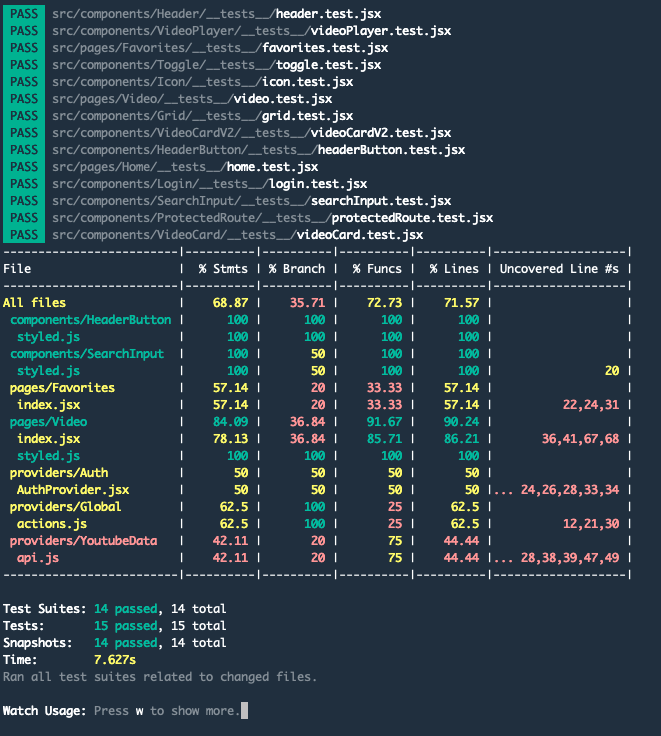Select the icon.test.jsx file path
The image size is (661, 736).
tap(202, 82)
